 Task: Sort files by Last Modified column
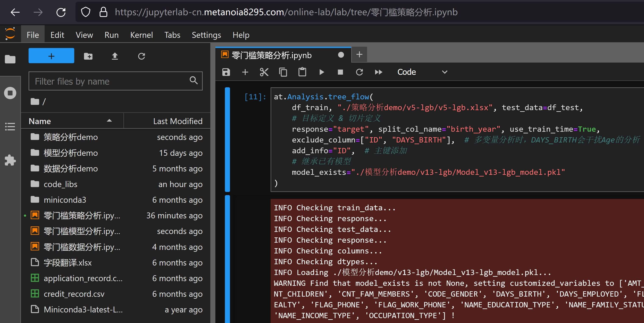click(178, 121)
